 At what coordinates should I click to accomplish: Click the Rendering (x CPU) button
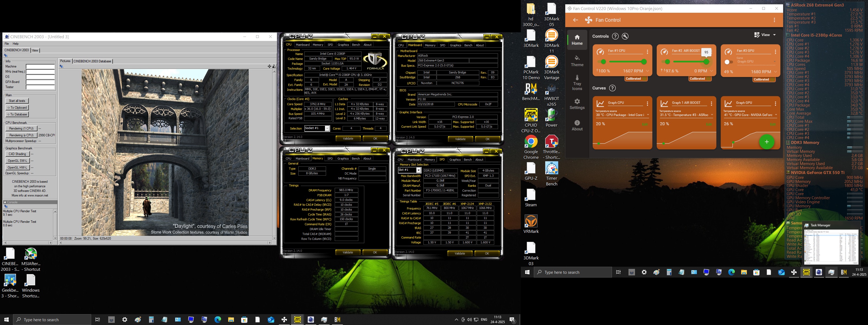tap(21, 135)
